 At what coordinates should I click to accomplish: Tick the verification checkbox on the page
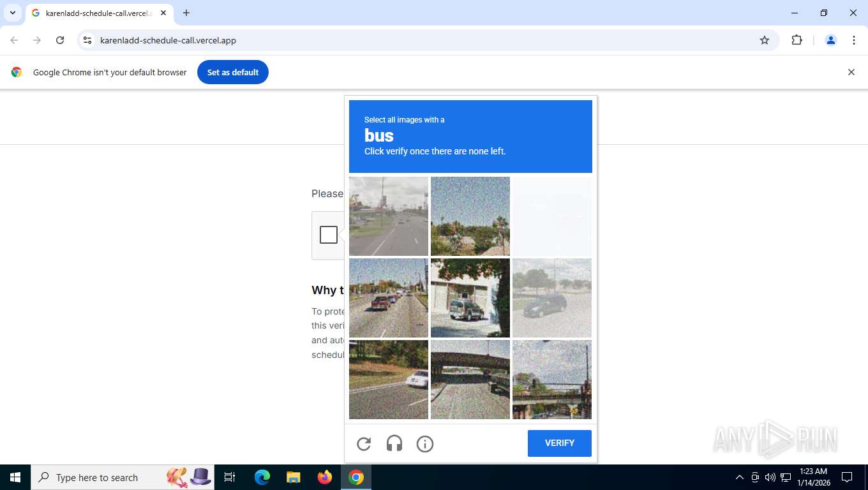click(x=329, y=235)
